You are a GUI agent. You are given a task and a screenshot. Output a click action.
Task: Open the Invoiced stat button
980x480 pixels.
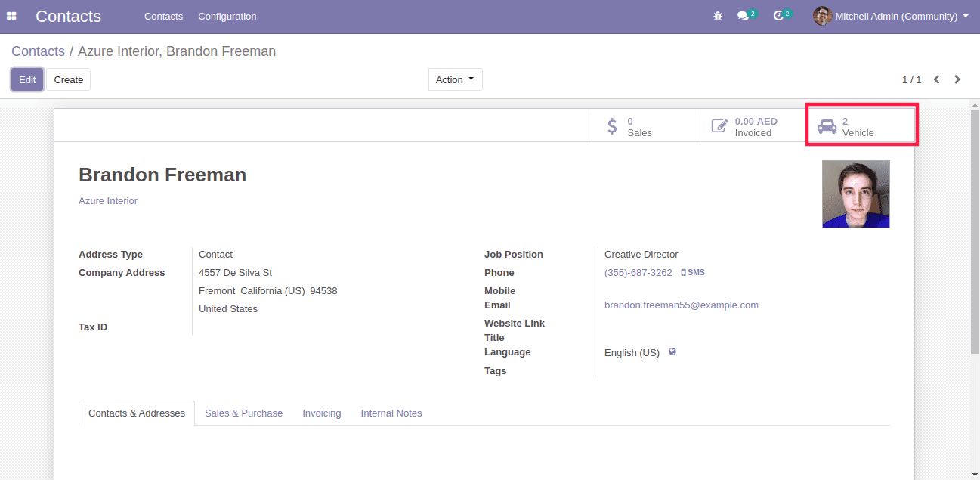753,126
